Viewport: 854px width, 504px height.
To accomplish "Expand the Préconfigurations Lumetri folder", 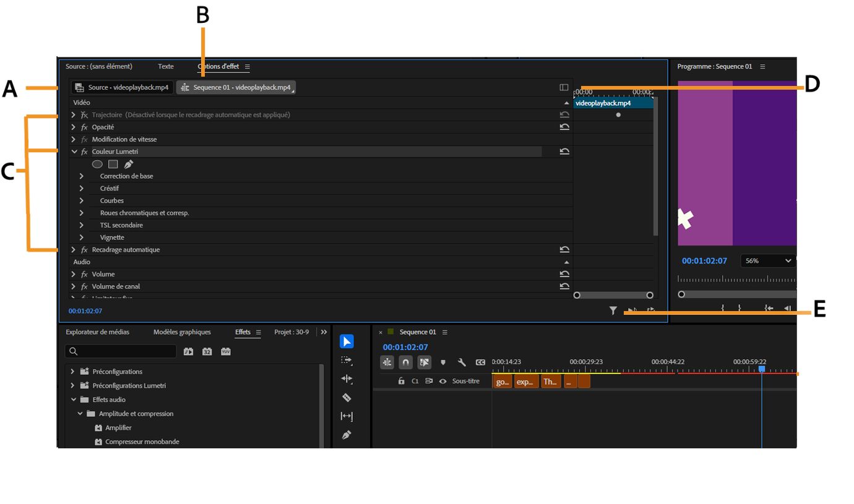I will (x=72, y=386).
